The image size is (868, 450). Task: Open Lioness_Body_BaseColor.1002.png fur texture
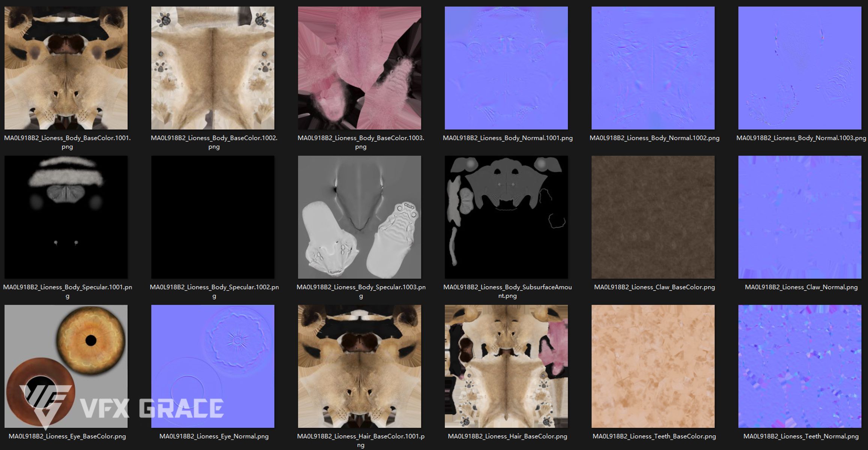[213, 68]
